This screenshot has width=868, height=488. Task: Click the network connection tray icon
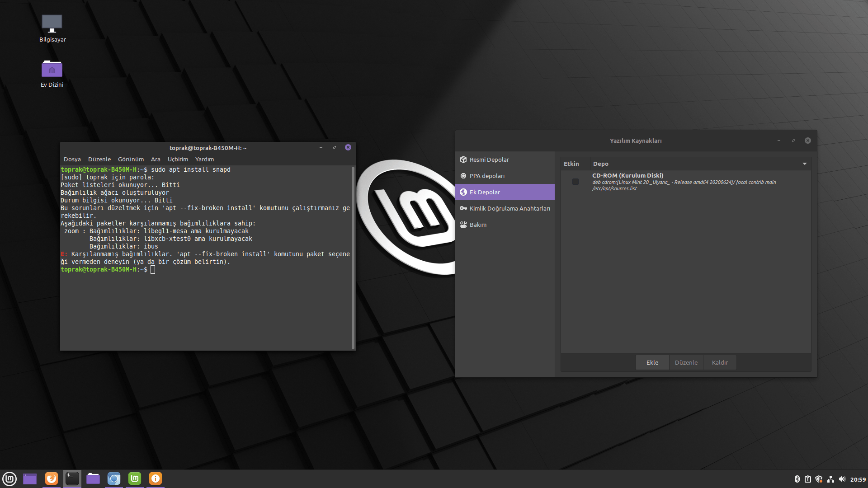[x=830, y=479]
